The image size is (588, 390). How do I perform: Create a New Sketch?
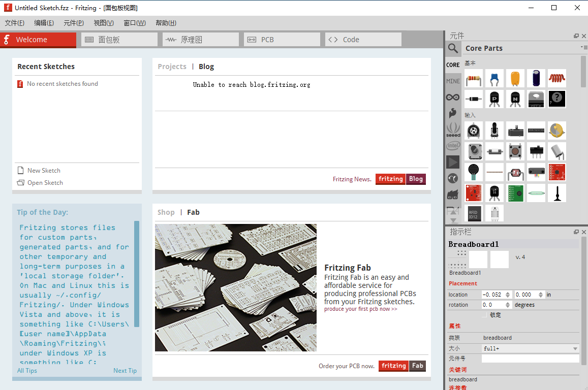point(39,171)
